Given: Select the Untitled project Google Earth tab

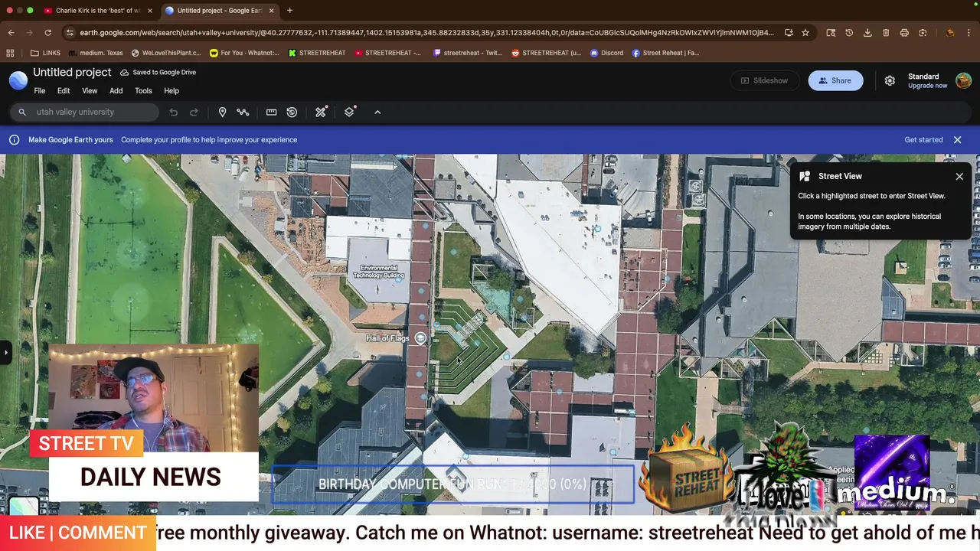Looking at the screenshot, I should click(x=220, y=11).
